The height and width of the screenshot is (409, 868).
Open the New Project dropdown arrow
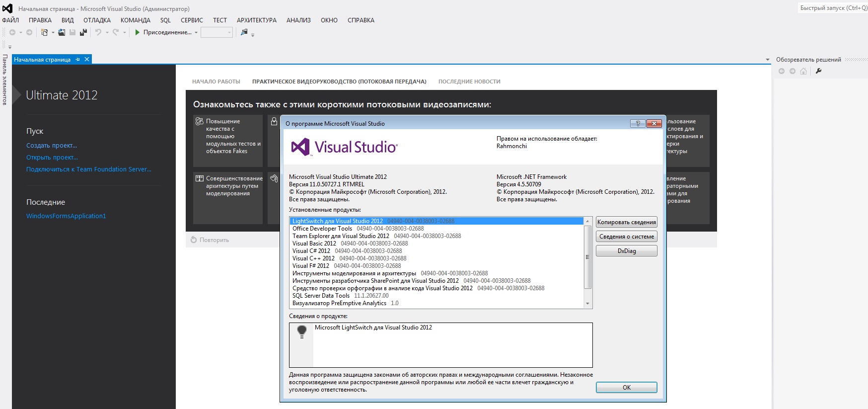pyautogui.click(x=53, y=33)
